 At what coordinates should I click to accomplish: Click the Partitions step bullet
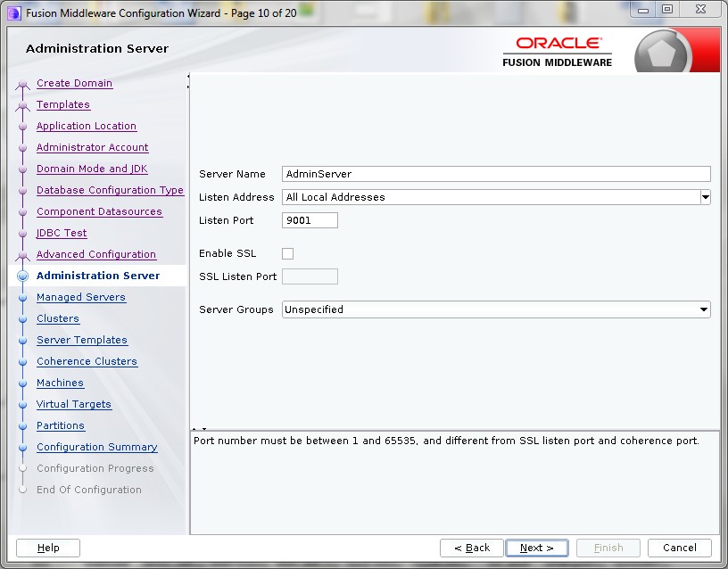click(x=22, y=426)
